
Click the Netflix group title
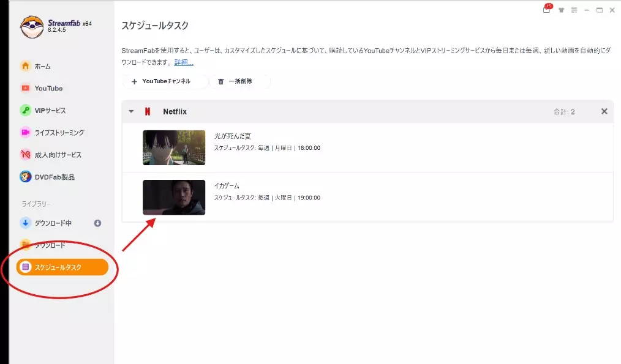pos(175,111)
